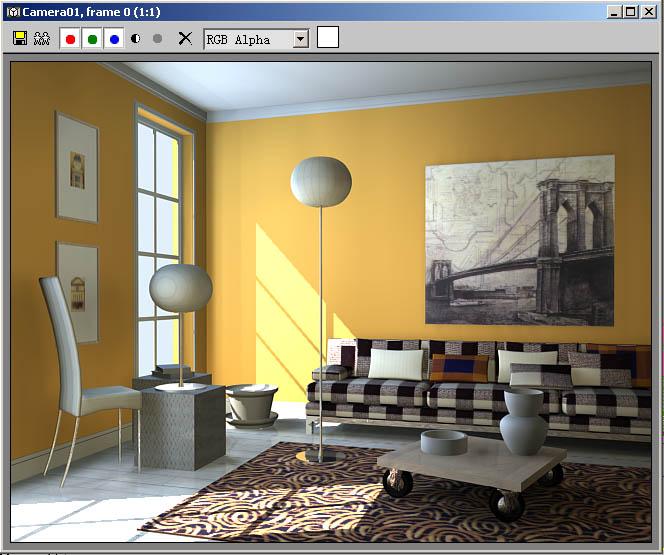
Task: Open the channel dropdown arrow beside RGB Alpha
Action: [x=300, y=39]
